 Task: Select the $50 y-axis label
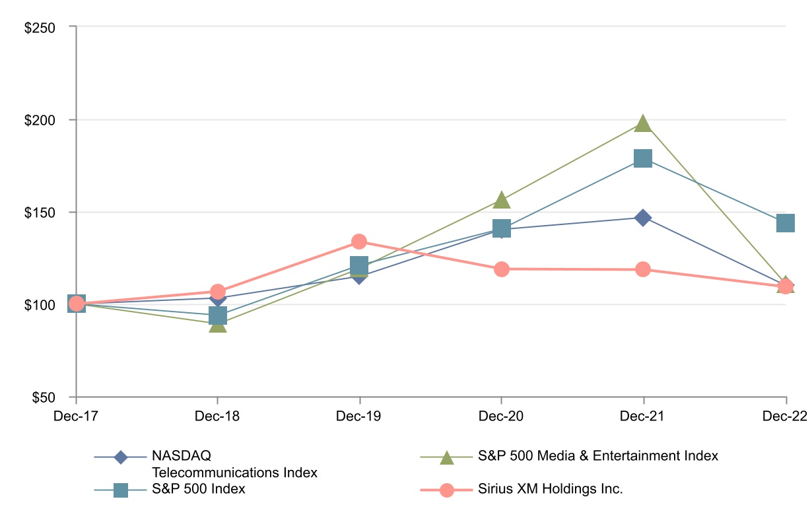57,397
